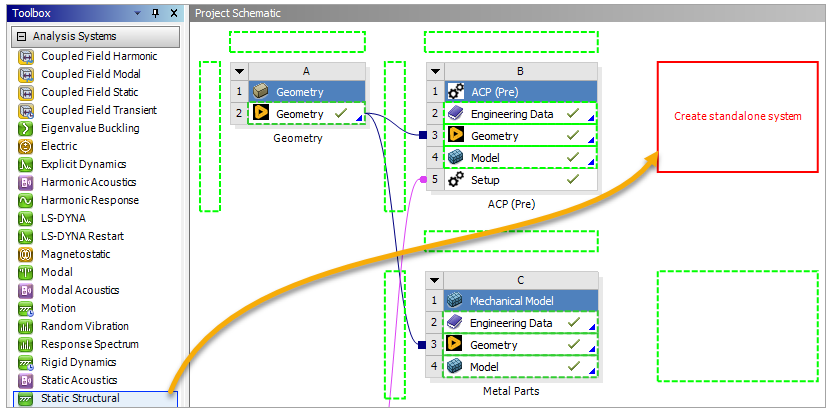Click the Static Acoustics icon
This screenshot has height=415, width=832.
[25, 381]
